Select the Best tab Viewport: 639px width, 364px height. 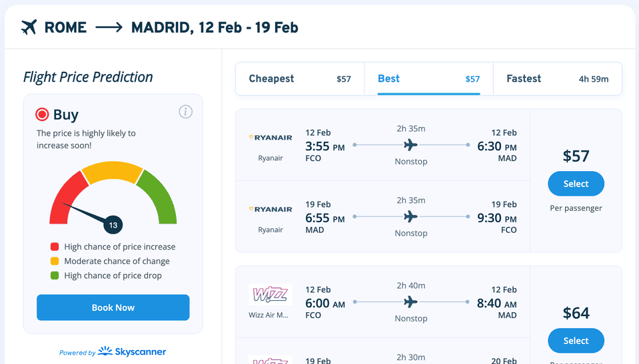tap(428, 79)
